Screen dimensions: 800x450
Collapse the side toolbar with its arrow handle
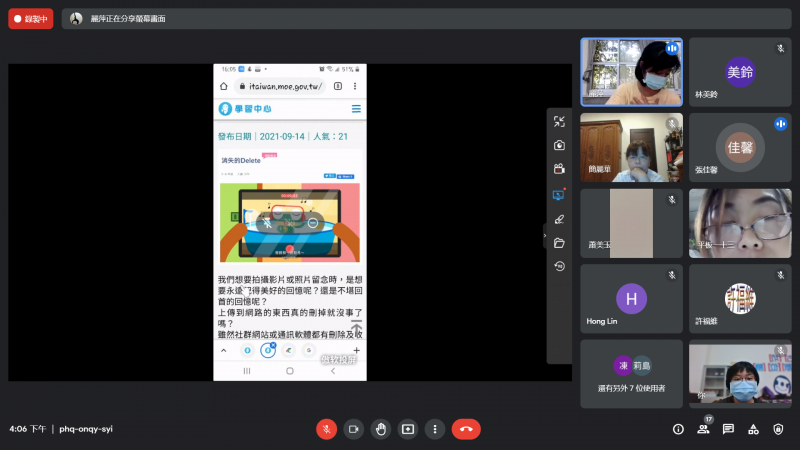545,236
